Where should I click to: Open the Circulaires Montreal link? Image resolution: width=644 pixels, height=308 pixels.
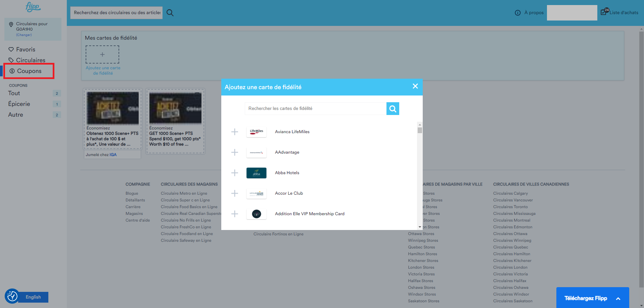click(511, 220)
